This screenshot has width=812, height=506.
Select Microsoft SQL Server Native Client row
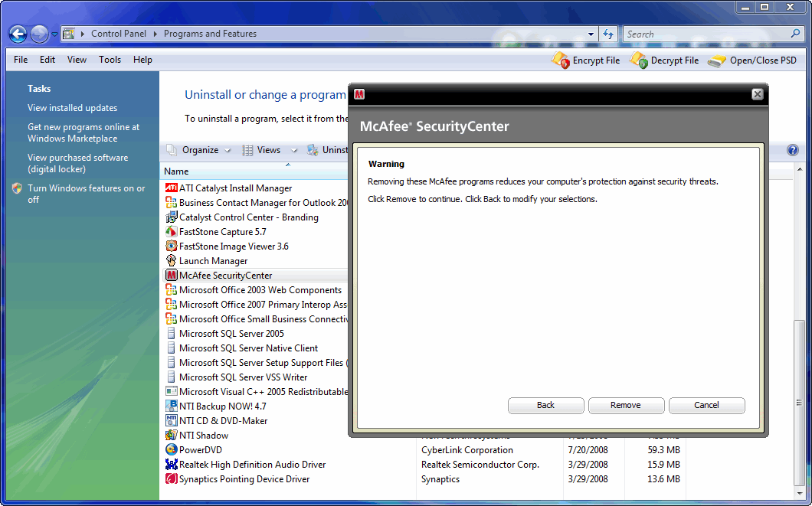pos(257,348)
